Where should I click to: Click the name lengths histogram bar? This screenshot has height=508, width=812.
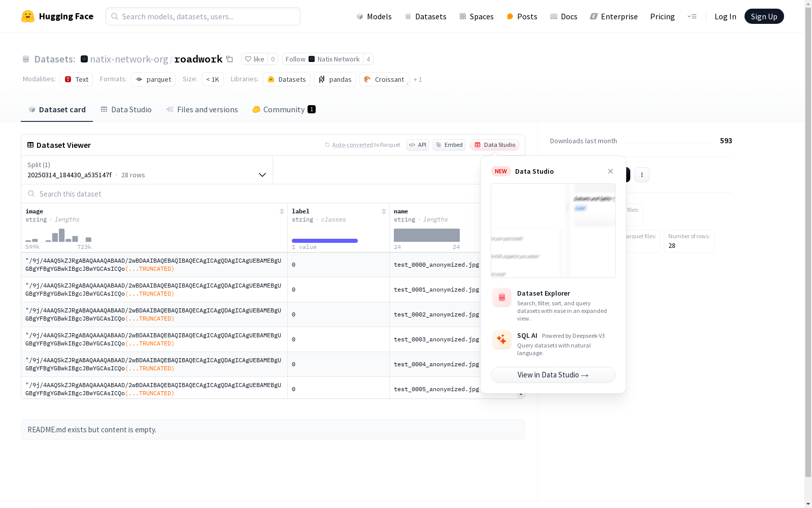pyautogui.click(x=427, y=235)
